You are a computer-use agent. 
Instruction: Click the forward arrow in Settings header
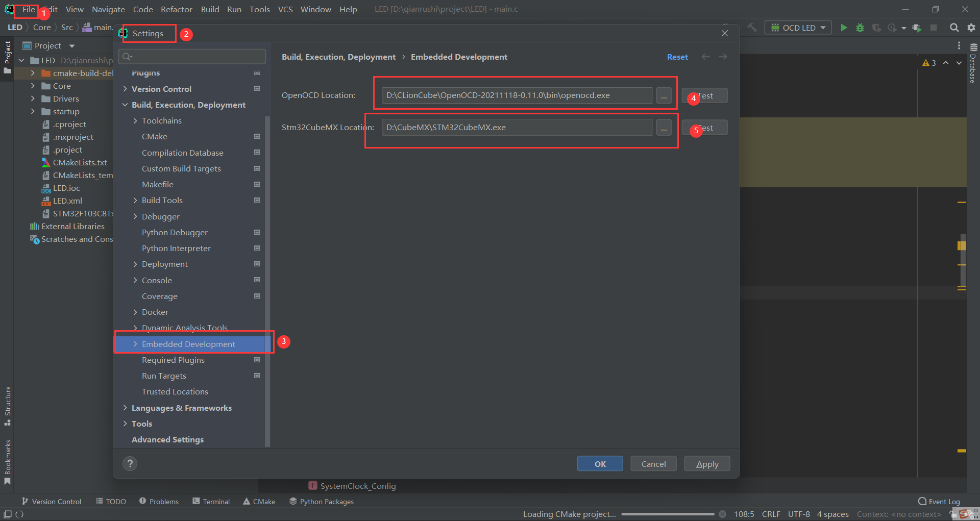(x=723, y=57)
